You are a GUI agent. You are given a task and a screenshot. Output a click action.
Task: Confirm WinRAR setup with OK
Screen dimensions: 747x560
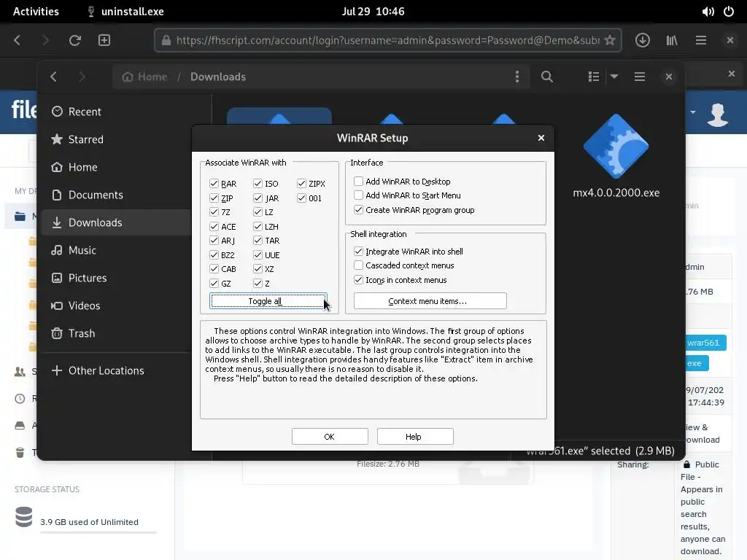pos(330,436)
